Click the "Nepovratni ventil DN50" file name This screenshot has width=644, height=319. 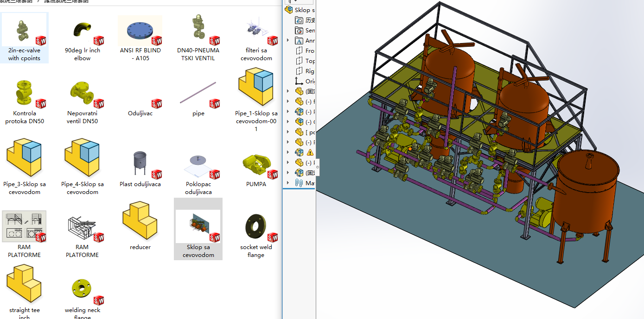click(82, 117)
